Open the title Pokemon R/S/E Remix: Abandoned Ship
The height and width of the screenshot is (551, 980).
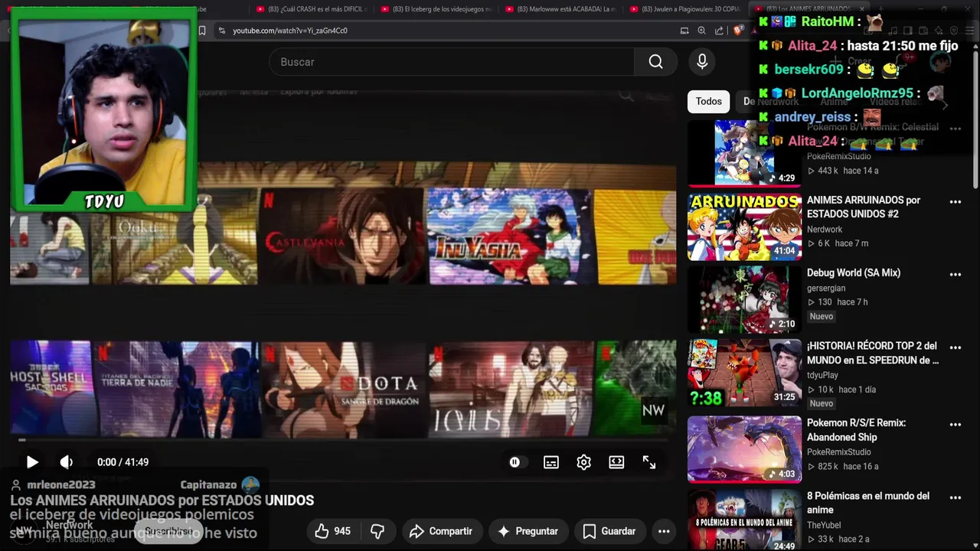point(857,430)
